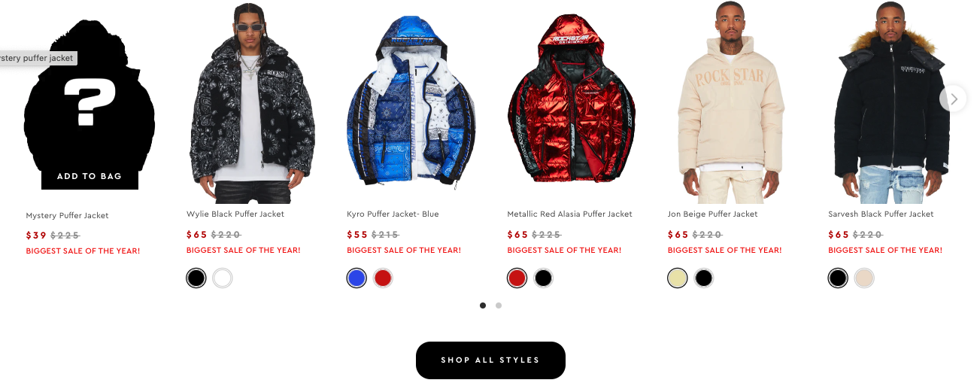The image size is (980, 386).
Task: Select the first carousel page dot
Action: tap(483, 305)
